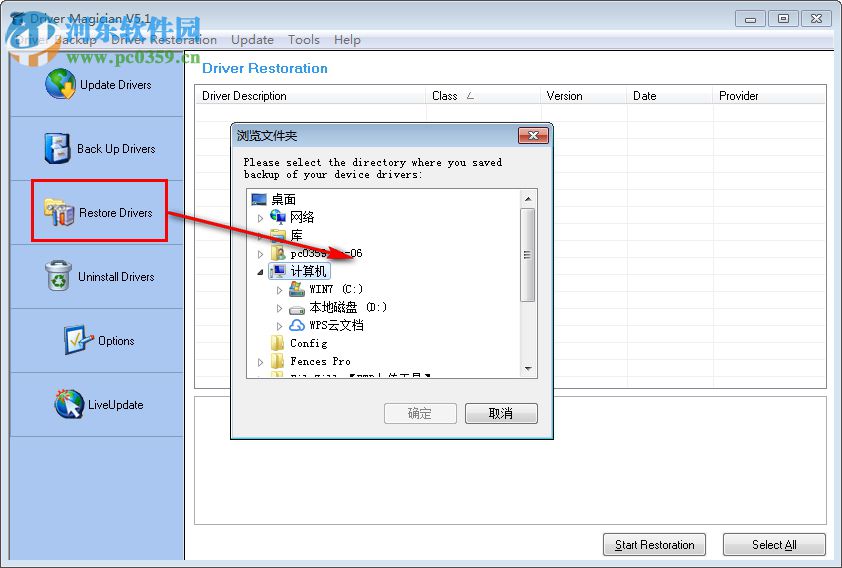Sort by Version column header
The width and height of the screenshot is (842, 568).
tap(584, 96)
